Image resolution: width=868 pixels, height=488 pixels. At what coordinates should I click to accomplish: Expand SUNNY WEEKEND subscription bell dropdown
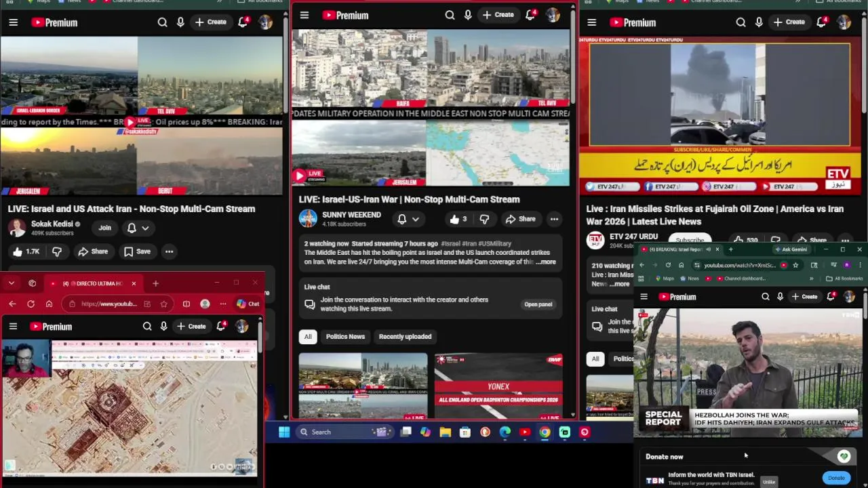point(415,219)
